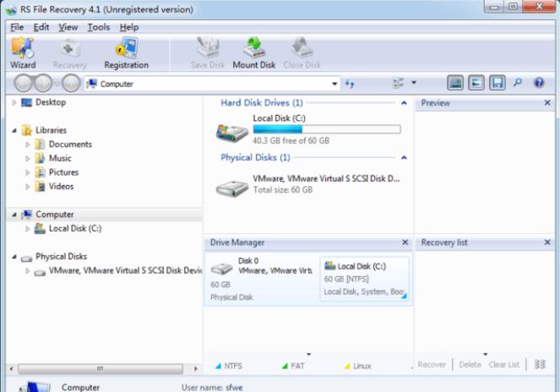This screenshot has height=392, width=560.
Task: Toggle the drive manager panel icon
Action: (x=476, y=83)
